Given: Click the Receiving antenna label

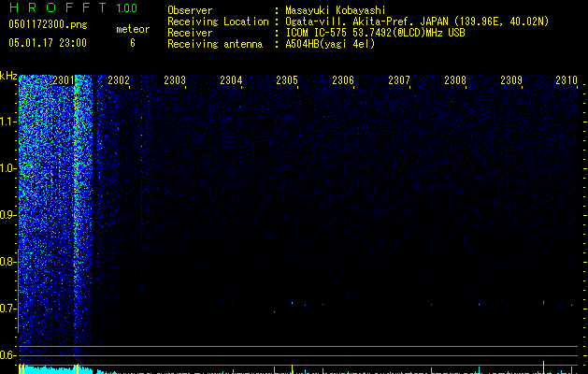Looking at the screenshot, I should (x=215, y=44).
